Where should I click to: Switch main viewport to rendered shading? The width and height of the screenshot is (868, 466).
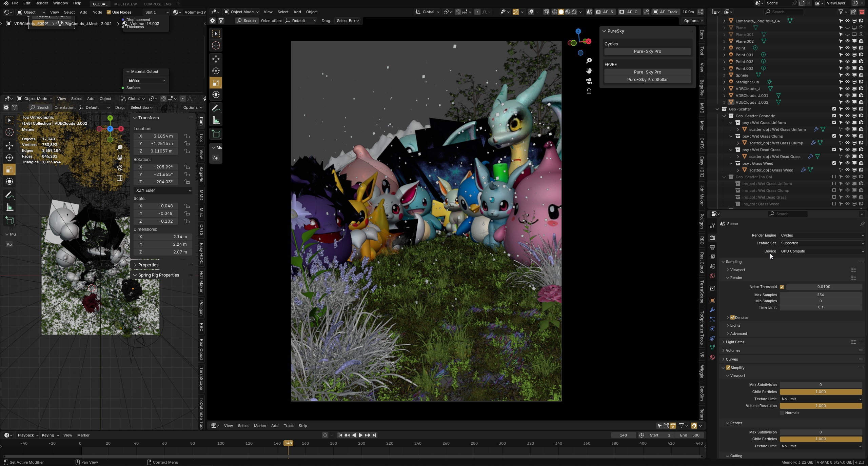point(574,12)
